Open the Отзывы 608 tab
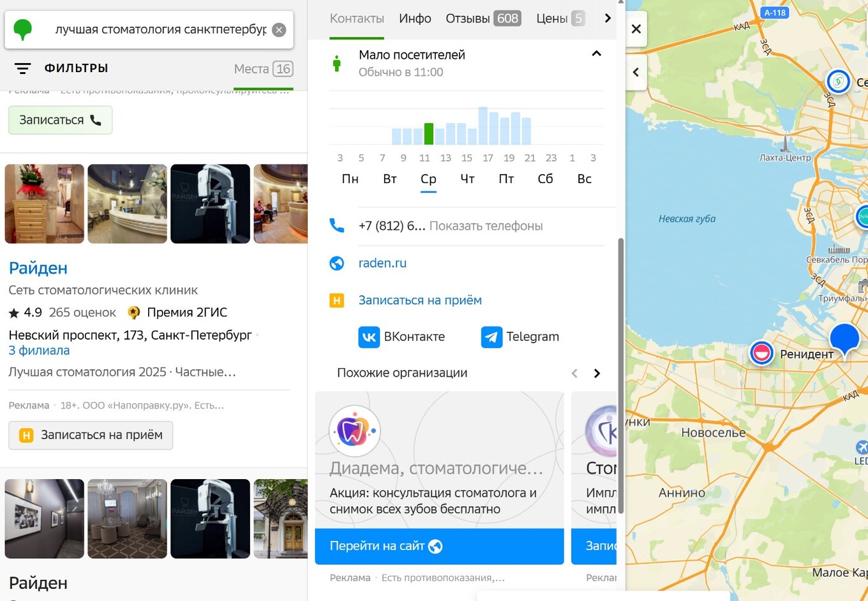Image resolution: width=868 pixels, height=601 pixels. 483,19
